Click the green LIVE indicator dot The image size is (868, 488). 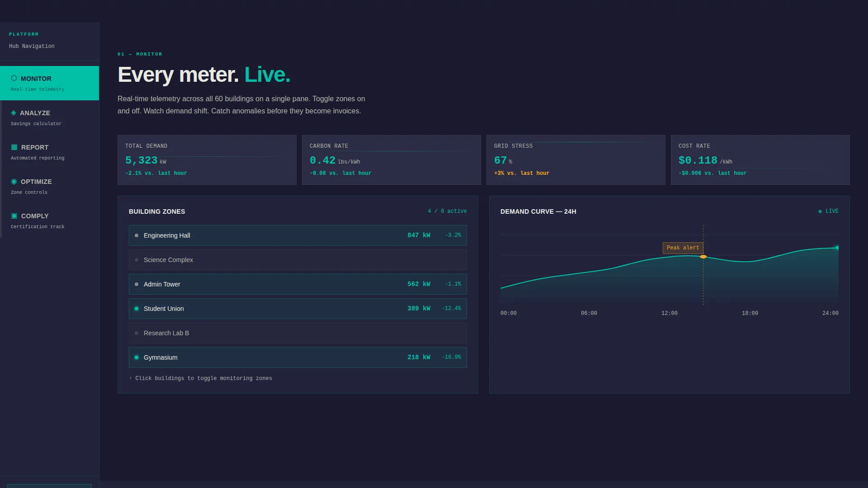click(x=820, y=211)
